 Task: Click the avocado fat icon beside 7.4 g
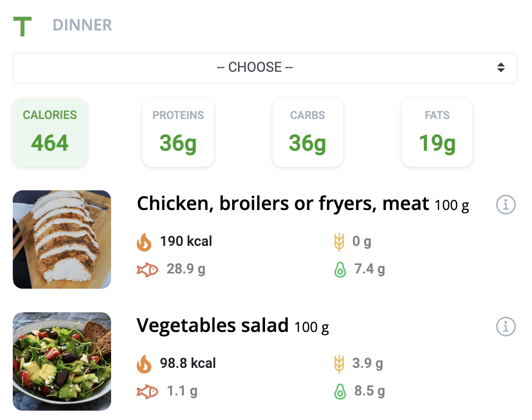(340, 270)
